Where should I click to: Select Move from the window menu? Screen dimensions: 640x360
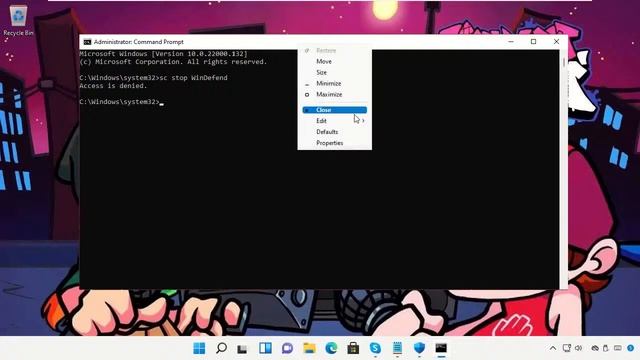(324, 61)
